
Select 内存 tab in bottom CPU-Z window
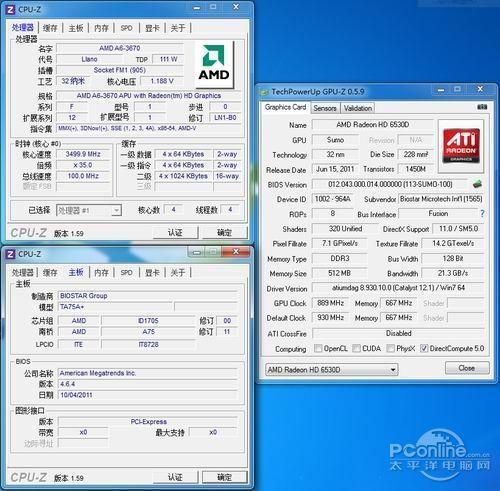[x=101, y=273]
